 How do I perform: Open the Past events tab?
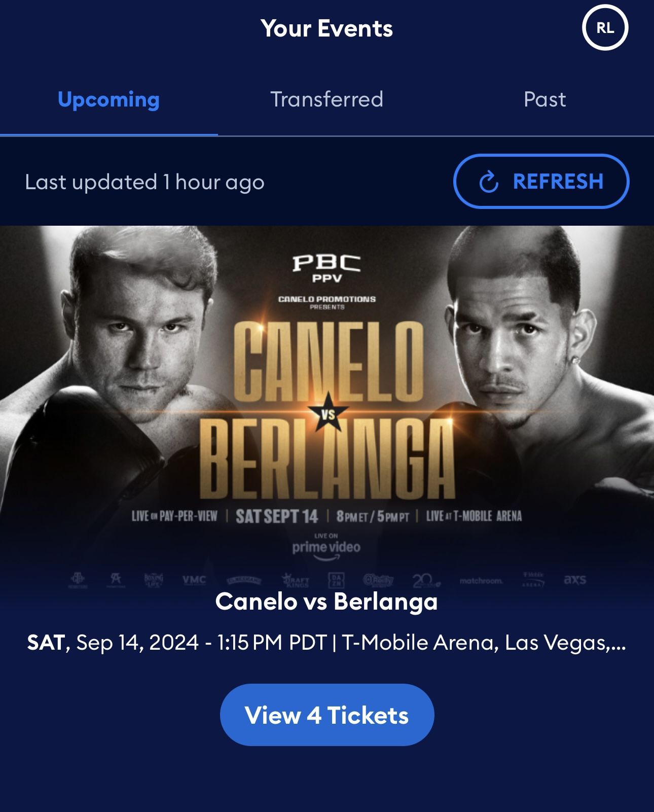tap(545, 99)
